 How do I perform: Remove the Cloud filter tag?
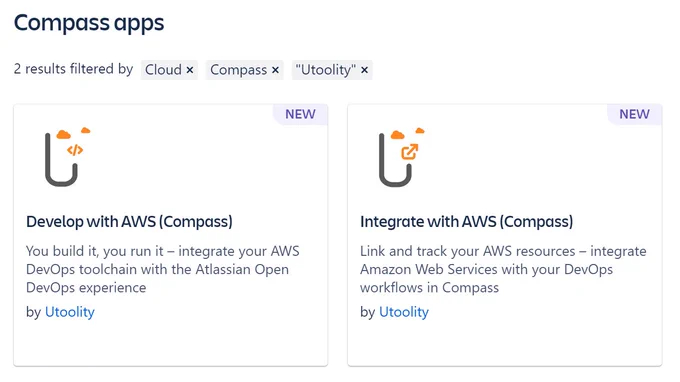[x=190, y=70]
